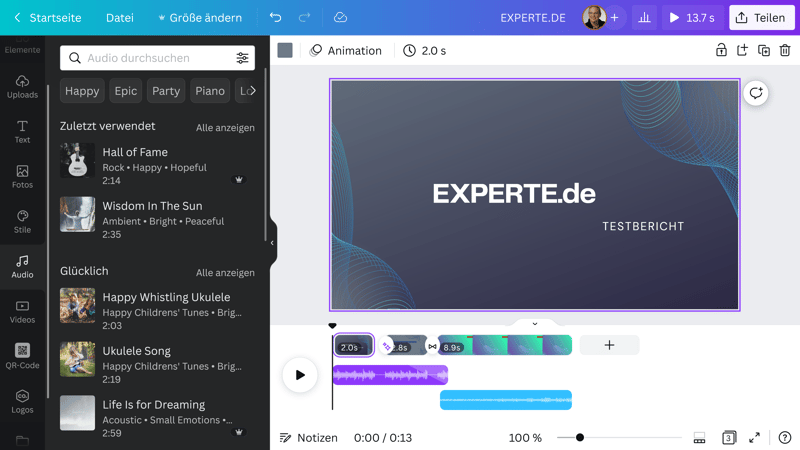This screenshot has width=800, height=450.
Task: Collapse the timeline with chevron
Action: click(x=535, y=324)
